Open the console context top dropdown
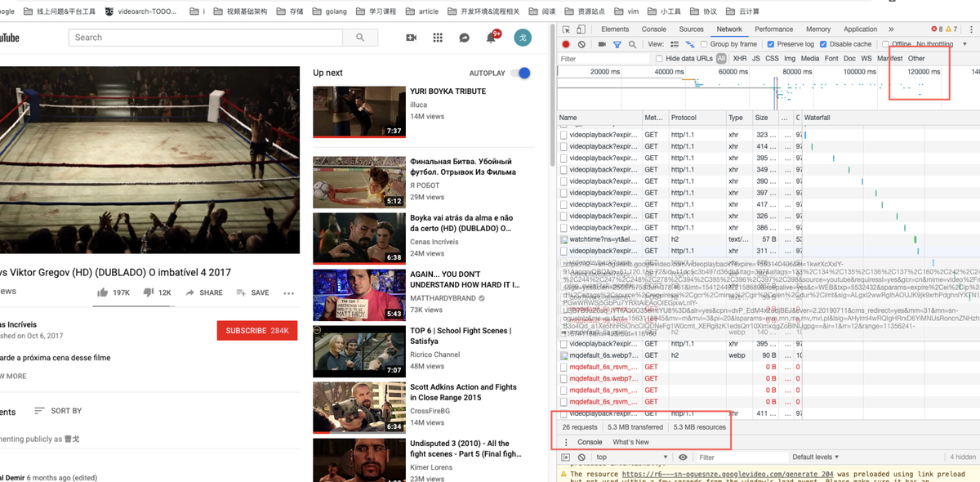Viewport: 980px width, 482px height. point(632,457)
